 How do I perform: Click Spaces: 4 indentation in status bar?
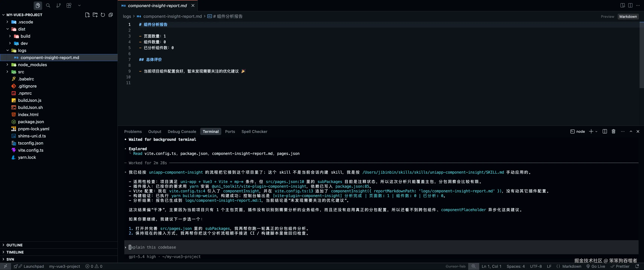tap(516, 266)
